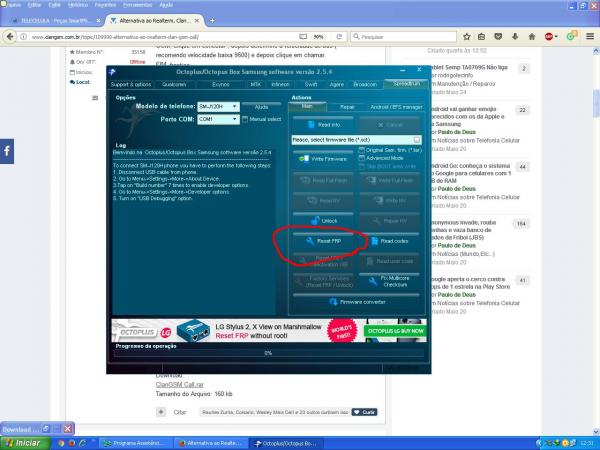Click the Unlock button with padlock icon

323,221
